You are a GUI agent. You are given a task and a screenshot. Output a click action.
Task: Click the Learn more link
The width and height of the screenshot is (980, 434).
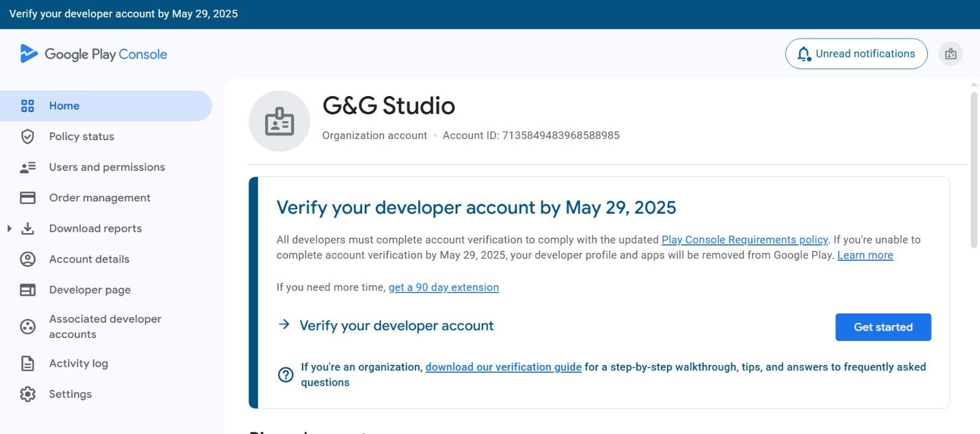(x=865, y=255)
